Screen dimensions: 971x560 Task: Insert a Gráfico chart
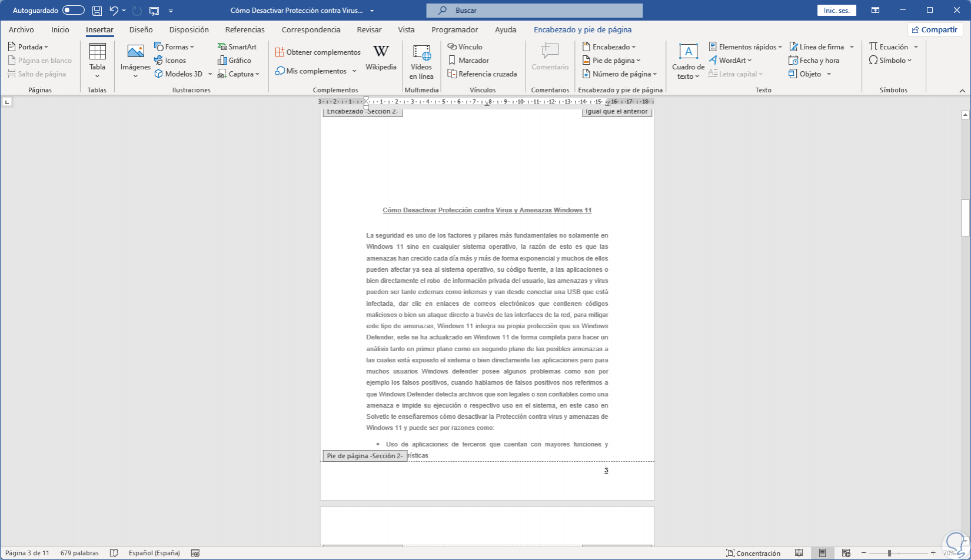[x=234, y=60]
